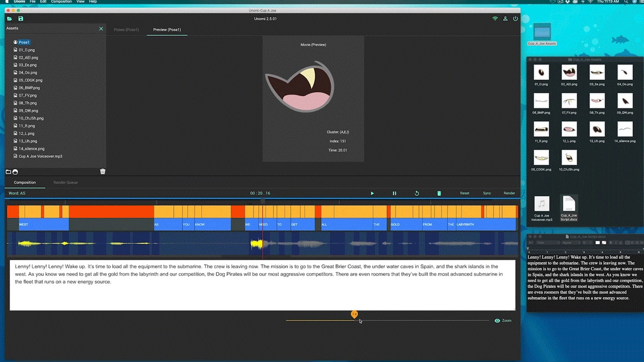Viewport: 644px width, 362px height.
Task: Click the add folder icon below assets
Action: coord(8,172)
